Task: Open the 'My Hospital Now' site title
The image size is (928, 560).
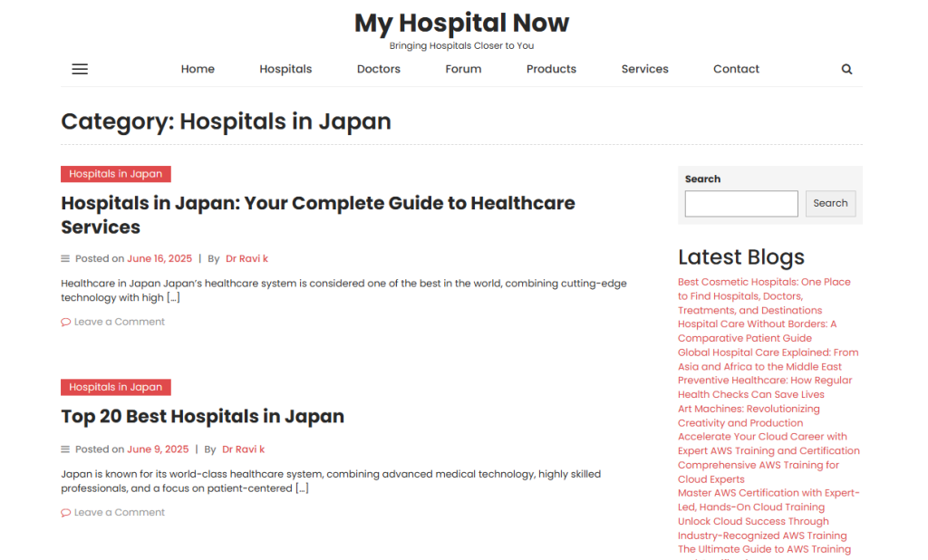Action: tap(461, 23)
